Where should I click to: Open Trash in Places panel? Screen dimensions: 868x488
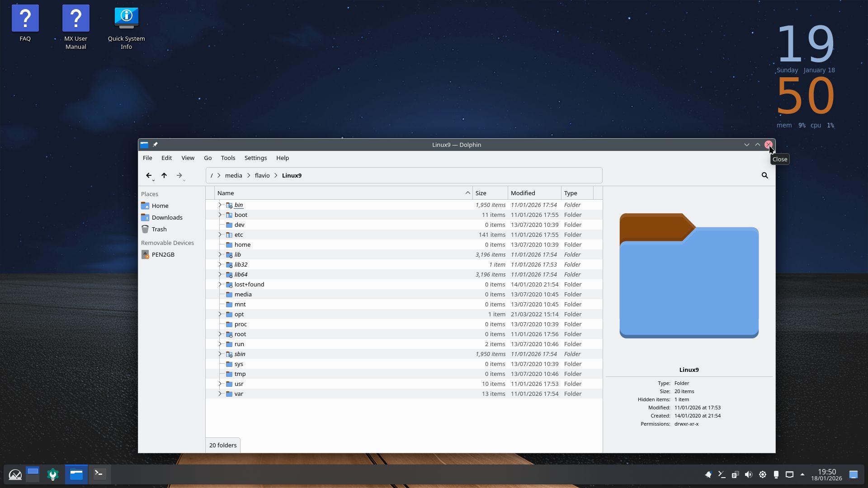click(x=159, y=229)
